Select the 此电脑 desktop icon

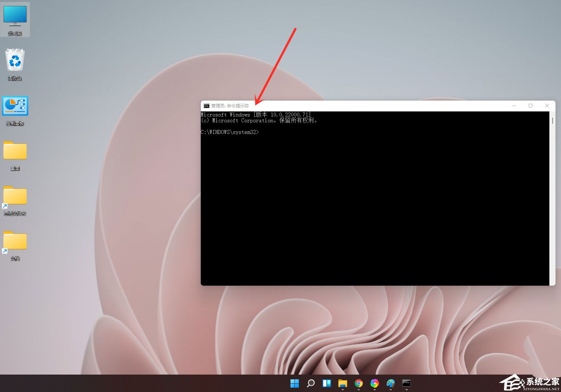click(15, 19)
